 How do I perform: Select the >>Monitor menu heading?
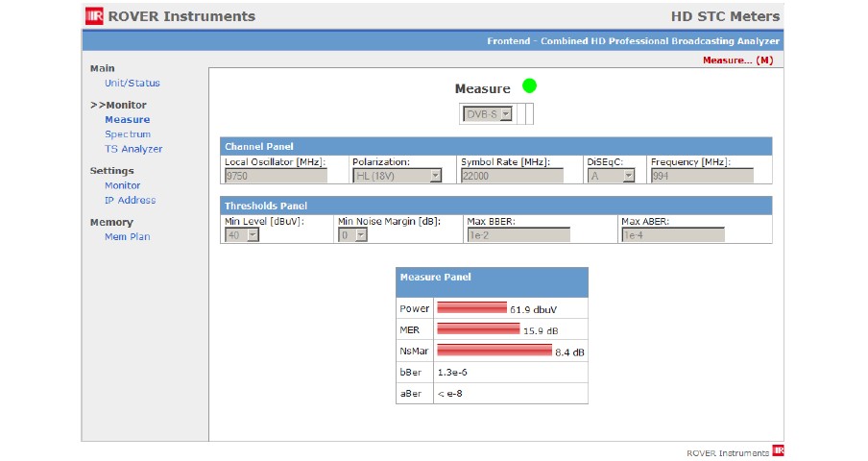tap(118, 105)
